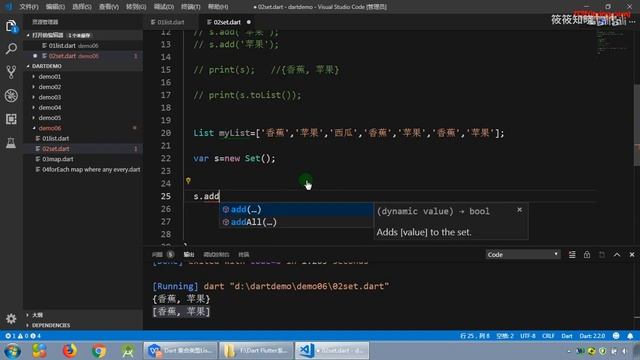Close the suggestion details popup
The width and height of the screenshot is (640, 360).
tap(519, 209)
